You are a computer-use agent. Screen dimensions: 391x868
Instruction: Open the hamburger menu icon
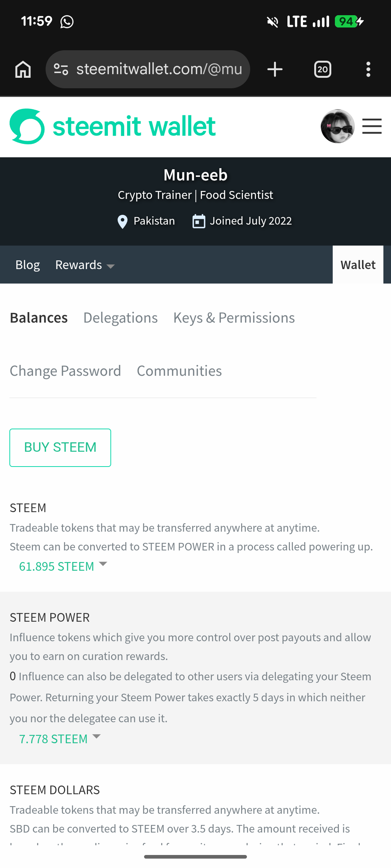pos(372,126)
